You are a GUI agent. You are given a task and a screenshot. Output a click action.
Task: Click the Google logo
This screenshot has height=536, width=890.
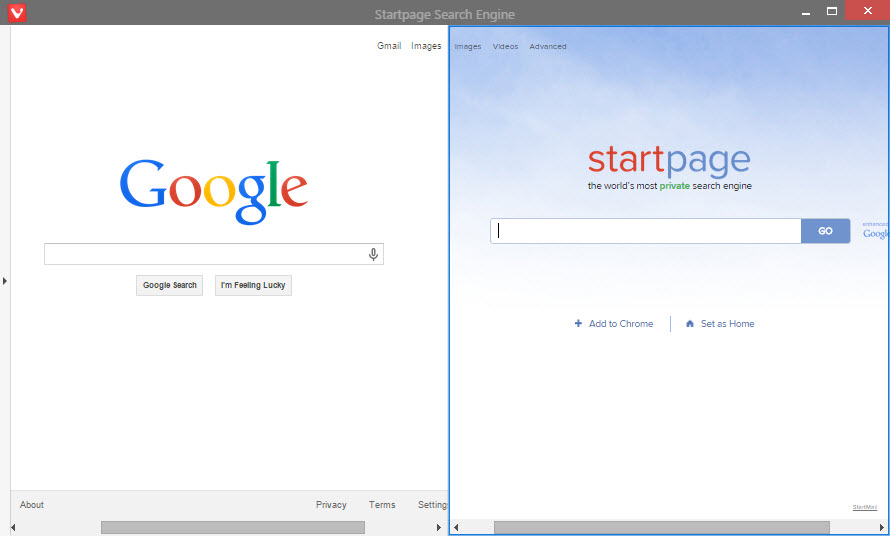pyautogui.click(x=213, y=191)
